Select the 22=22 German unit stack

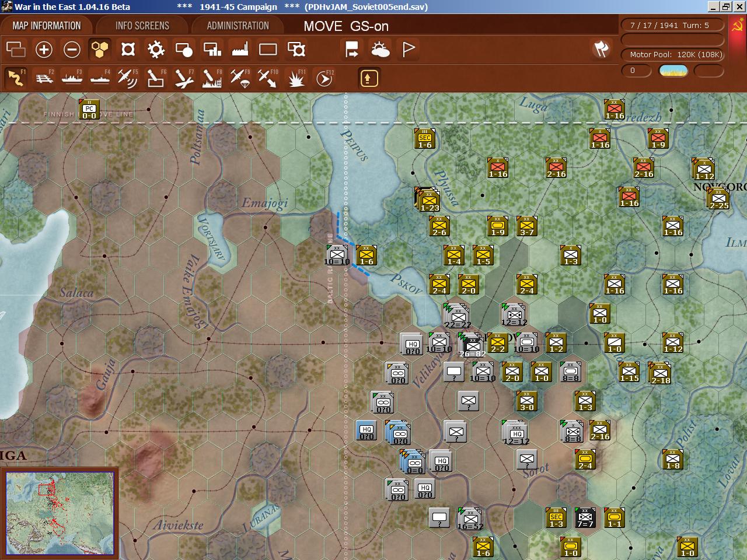point(458,316)
